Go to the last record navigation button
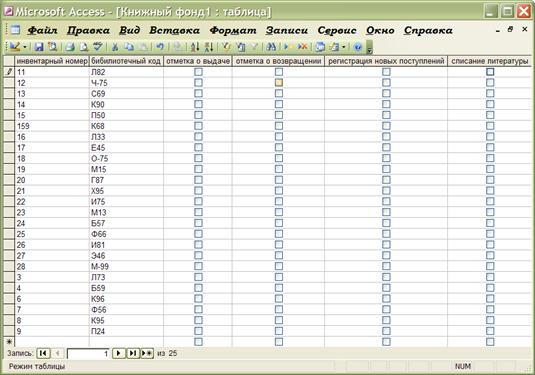The width and height of the screenshot is (535, 375). 133,353
